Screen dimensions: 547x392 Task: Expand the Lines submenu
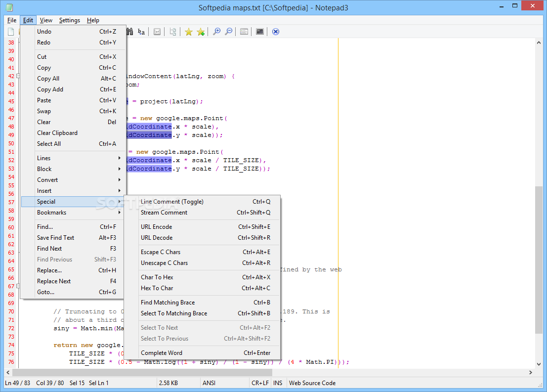click(x=73, y=158)
